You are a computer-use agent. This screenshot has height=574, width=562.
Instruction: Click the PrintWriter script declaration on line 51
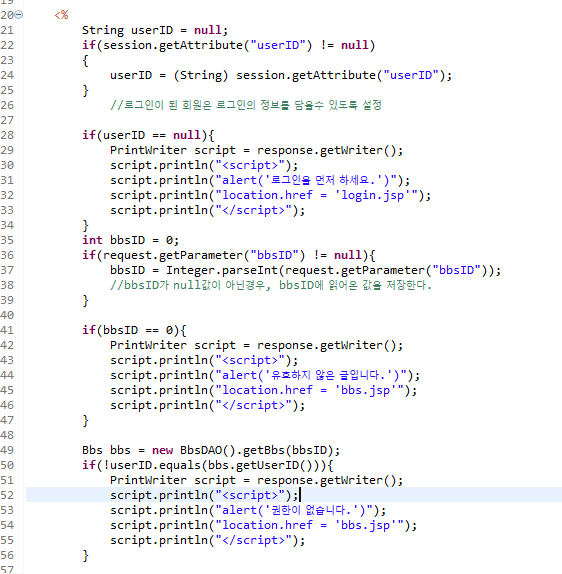tap(256, 480)
